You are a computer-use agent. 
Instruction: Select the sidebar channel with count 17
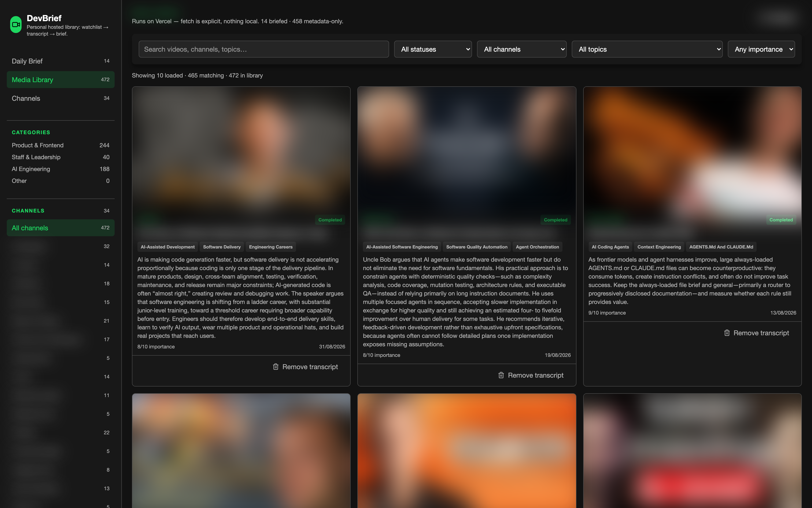(x=60, y=339)
